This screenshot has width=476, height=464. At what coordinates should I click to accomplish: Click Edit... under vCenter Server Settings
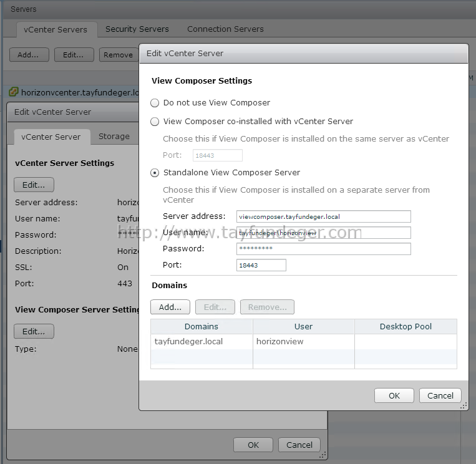click(x=34, y=185)
